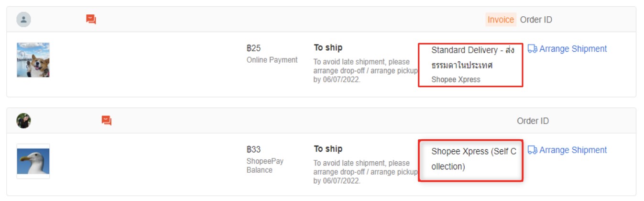Click Order ID beside the Invoice tag

point(536,20)
